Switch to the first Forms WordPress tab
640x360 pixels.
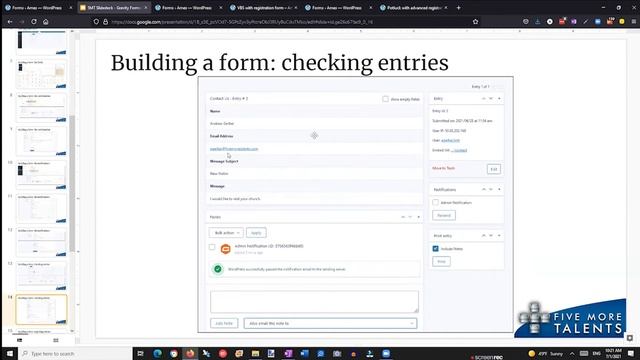pyautogui.click(x=39, y=7)
